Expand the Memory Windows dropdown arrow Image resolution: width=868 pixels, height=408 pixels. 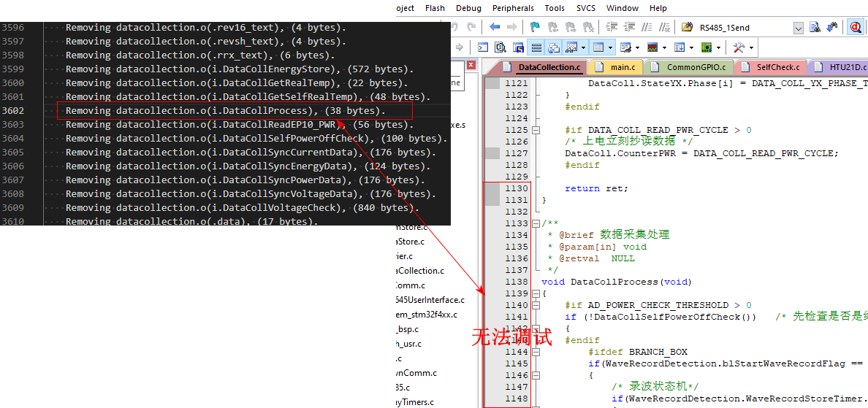pyautogui.click(x=611, y=47)
